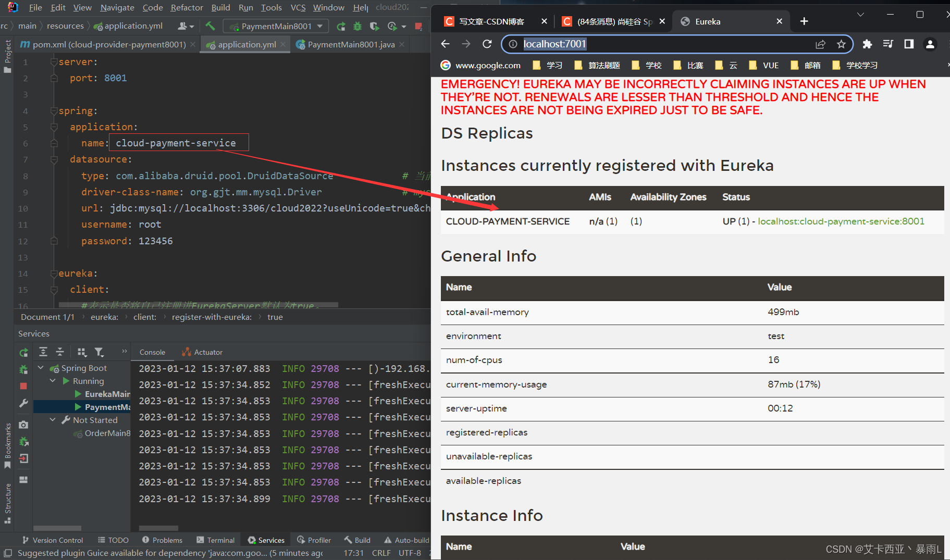Click the UTF-8 encoding in status bar
Image resolution: width=950 pixels, height=560 pixels.
click(410, 553)
